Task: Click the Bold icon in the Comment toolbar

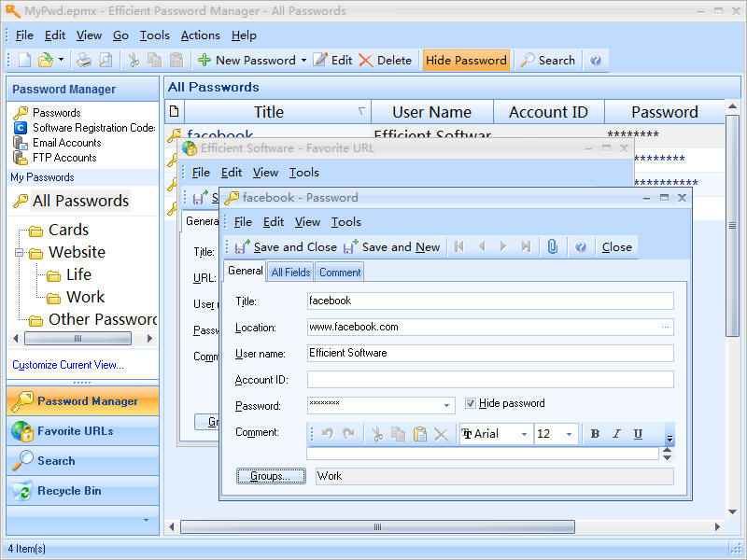Action: pyautogui.click(x=595, y=434)
